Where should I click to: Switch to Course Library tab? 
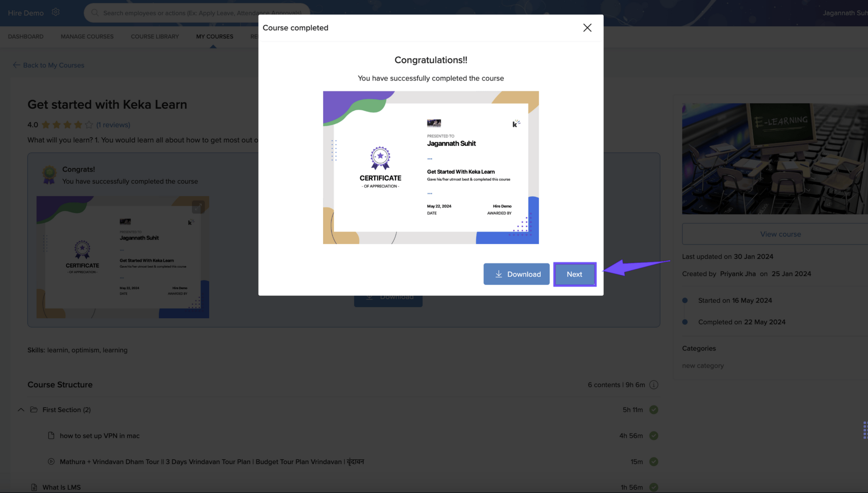[155, 36]
